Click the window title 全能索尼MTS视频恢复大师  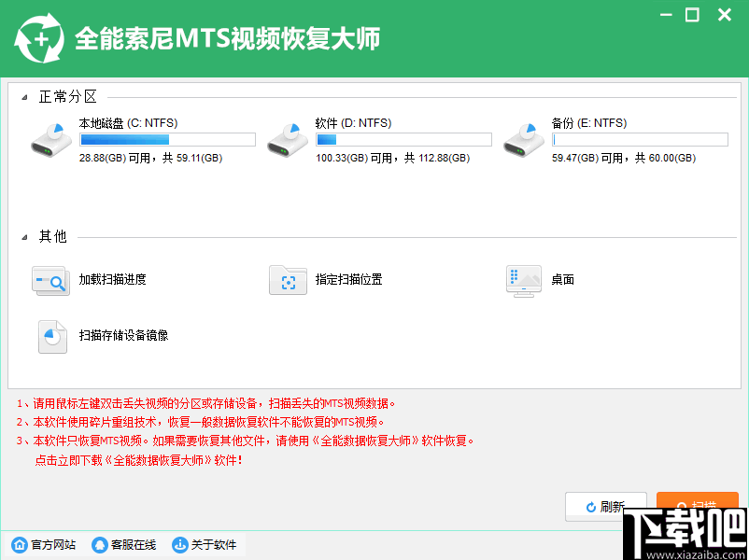227,38
